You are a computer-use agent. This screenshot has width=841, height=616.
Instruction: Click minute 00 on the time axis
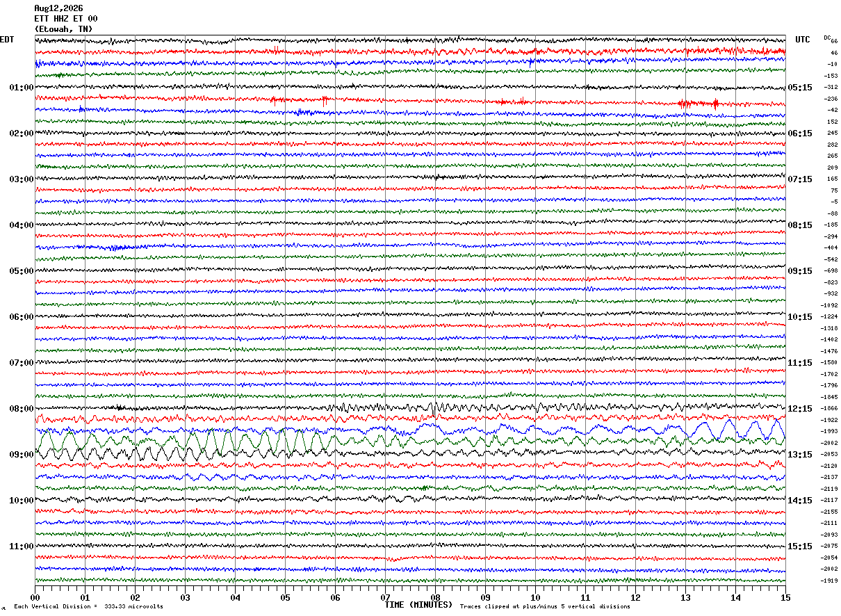[x=35, y=597]
